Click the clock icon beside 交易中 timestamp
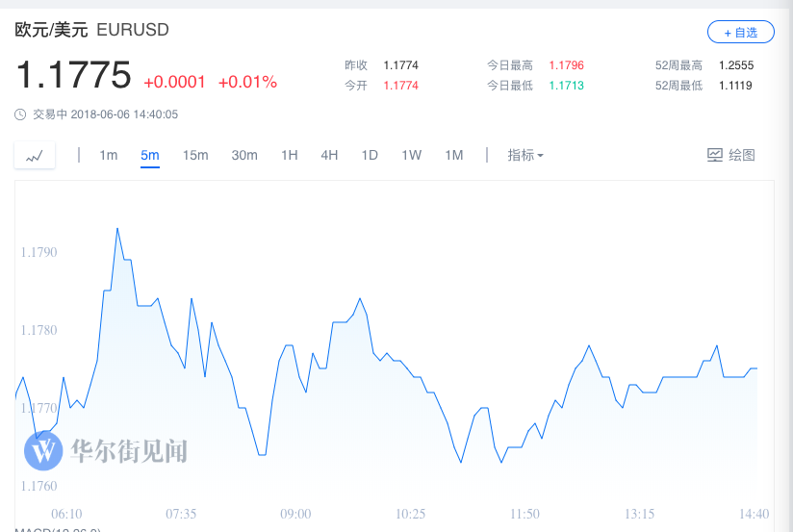The image size is (793, 532). (x=21, y=114)
